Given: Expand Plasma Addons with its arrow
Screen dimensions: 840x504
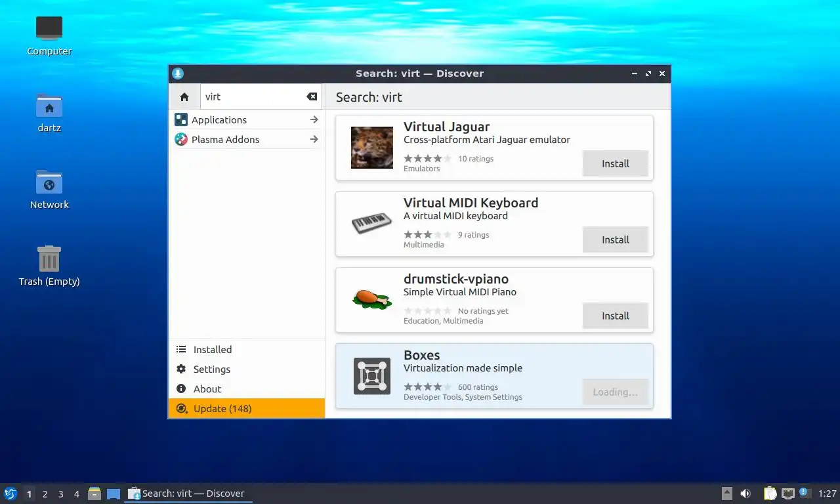Looking at the screenshot, I should [x=314, y=139].
